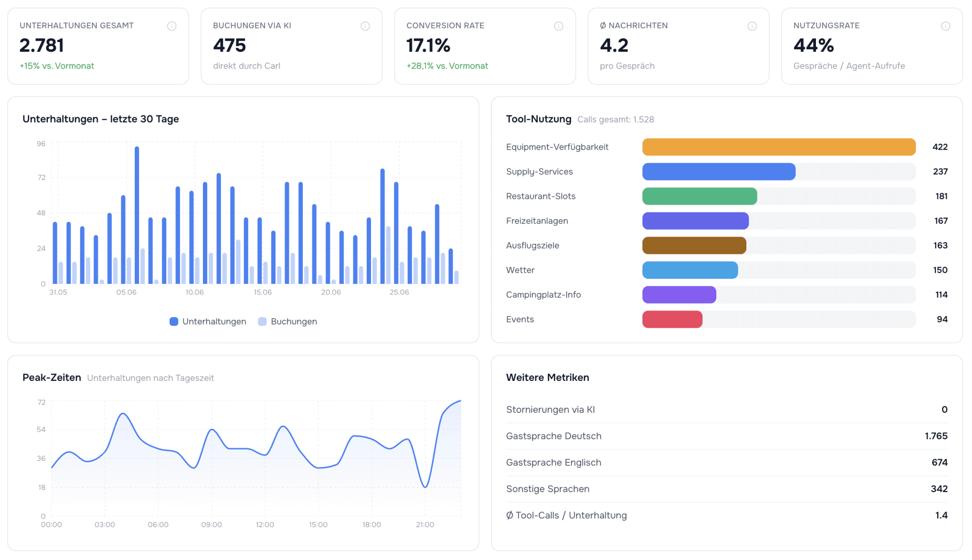Click 'Unterhaltungen nach Tageszeit' subtitle

(150, 378)
